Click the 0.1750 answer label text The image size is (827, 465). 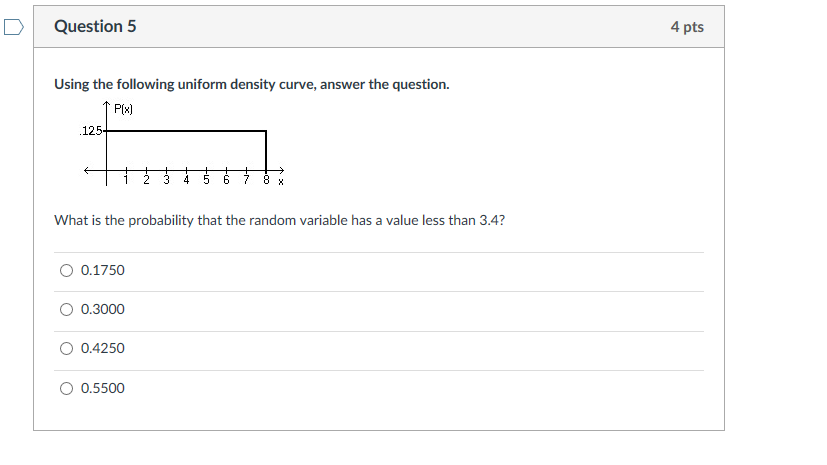pos(103,270)
